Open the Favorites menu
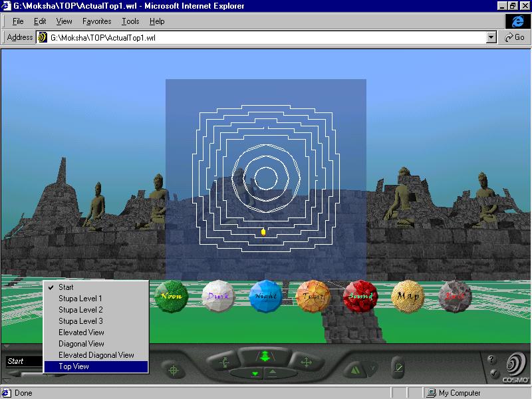Screen dimensions: 532x399 96,21
